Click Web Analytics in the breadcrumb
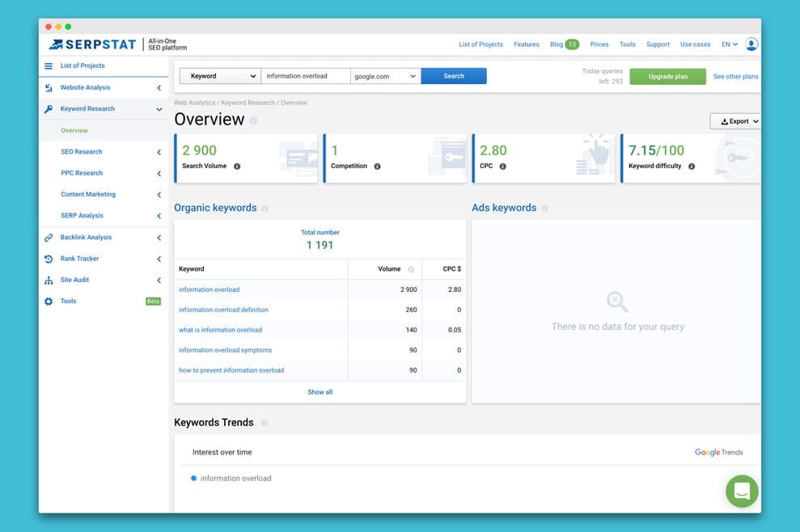This screenshot has width=800, height=532. click(194, 103)
